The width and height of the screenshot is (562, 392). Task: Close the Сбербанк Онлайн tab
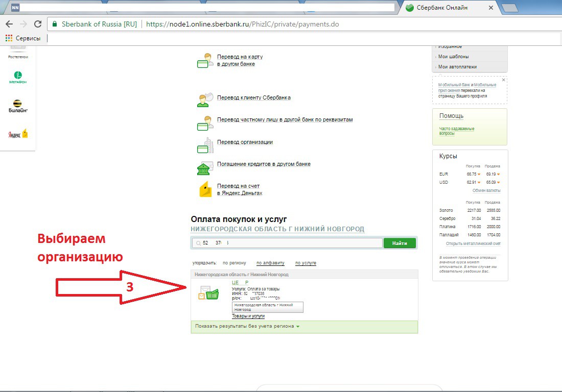491,8
